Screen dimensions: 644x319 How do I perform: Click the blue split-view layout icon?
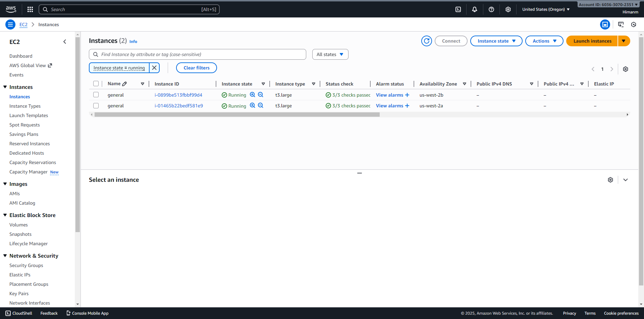click(x=605, y=24)
